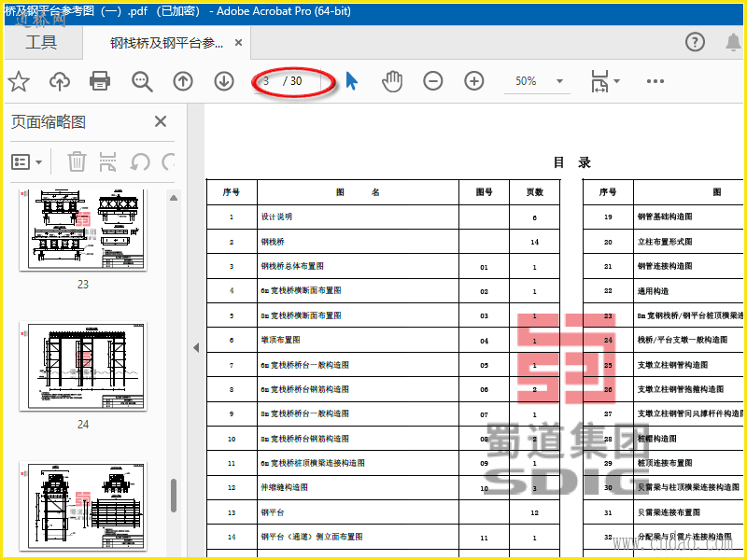Select the hand pan tool

click(392, 81)
